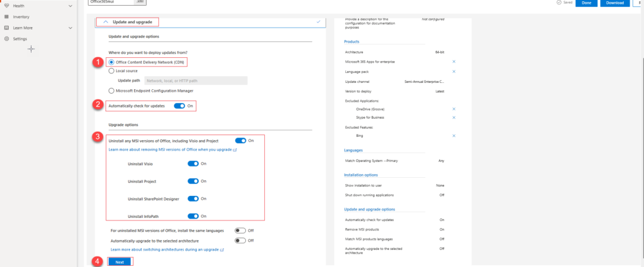
Task: Remove Bing from excluded features
Action: click(x=454, y=136)
